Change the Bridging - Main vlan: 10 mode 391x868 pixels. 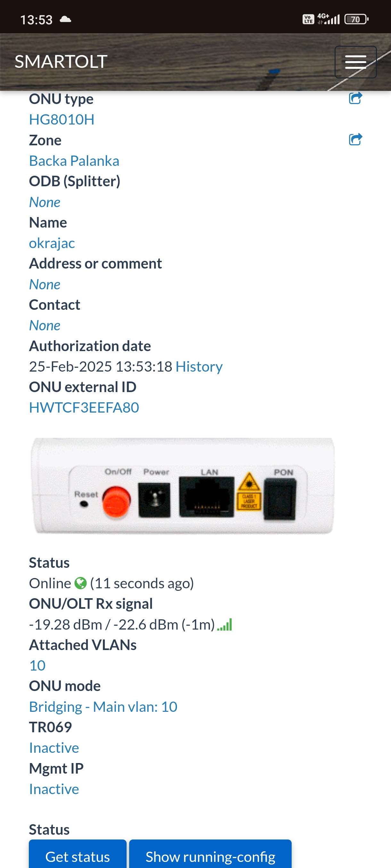[x=103, y=707]
